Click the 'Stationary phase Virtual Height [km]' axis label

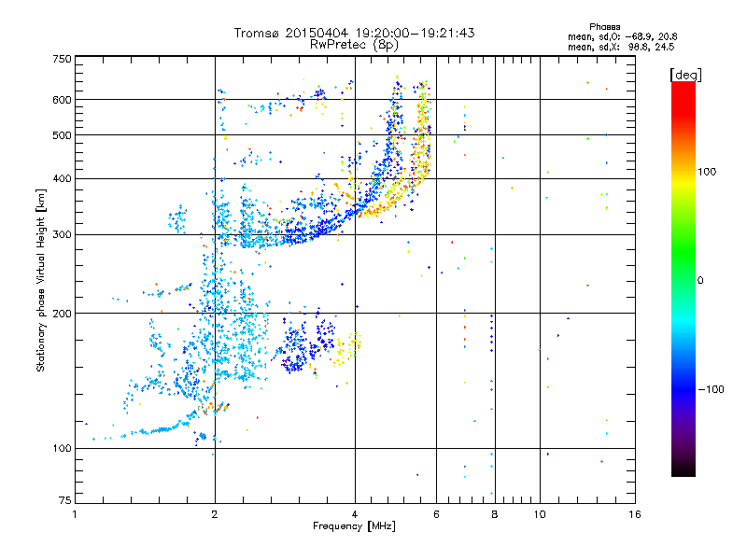[41, 281]
